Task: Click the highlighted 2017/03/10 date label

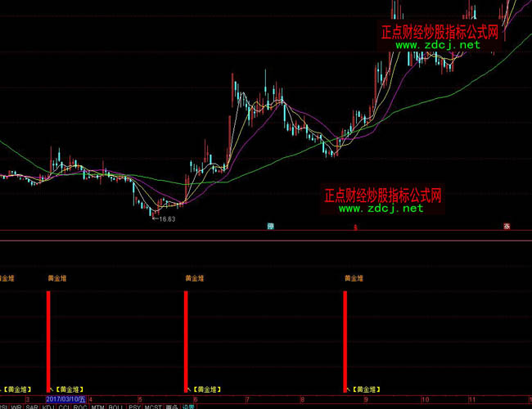Action: pyautogui.click(x=65, y=398)
